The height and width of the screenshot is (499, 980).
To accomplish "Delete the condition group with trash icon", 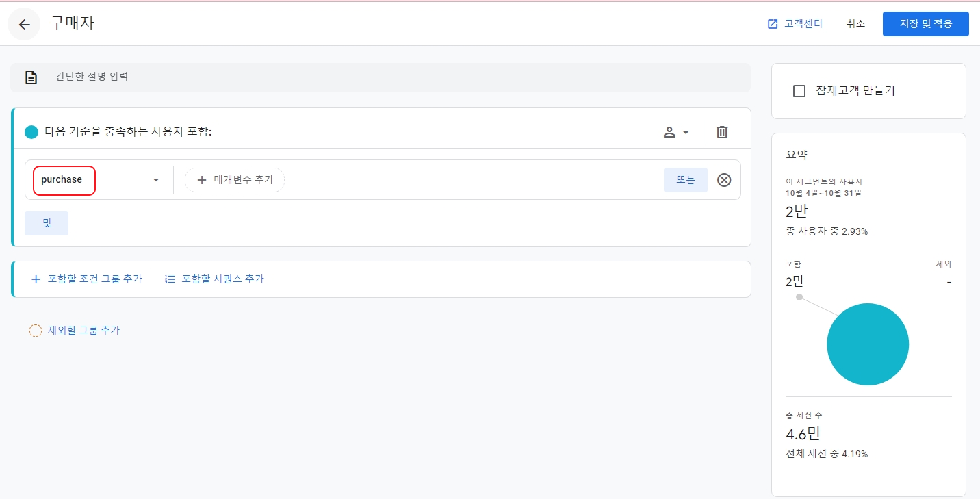I will click(x=722, y=132).
